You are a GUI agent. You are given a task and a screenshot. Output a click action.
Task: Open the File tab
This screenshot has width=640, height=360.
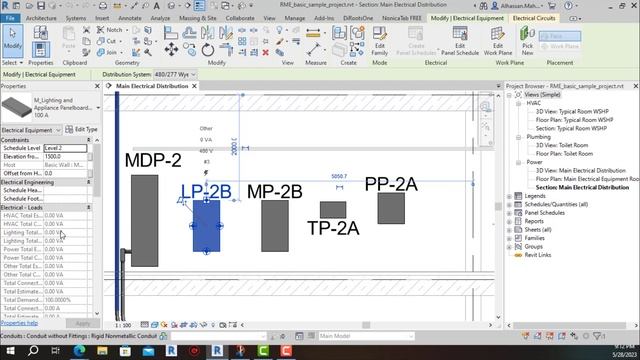[x=10, y=18]
